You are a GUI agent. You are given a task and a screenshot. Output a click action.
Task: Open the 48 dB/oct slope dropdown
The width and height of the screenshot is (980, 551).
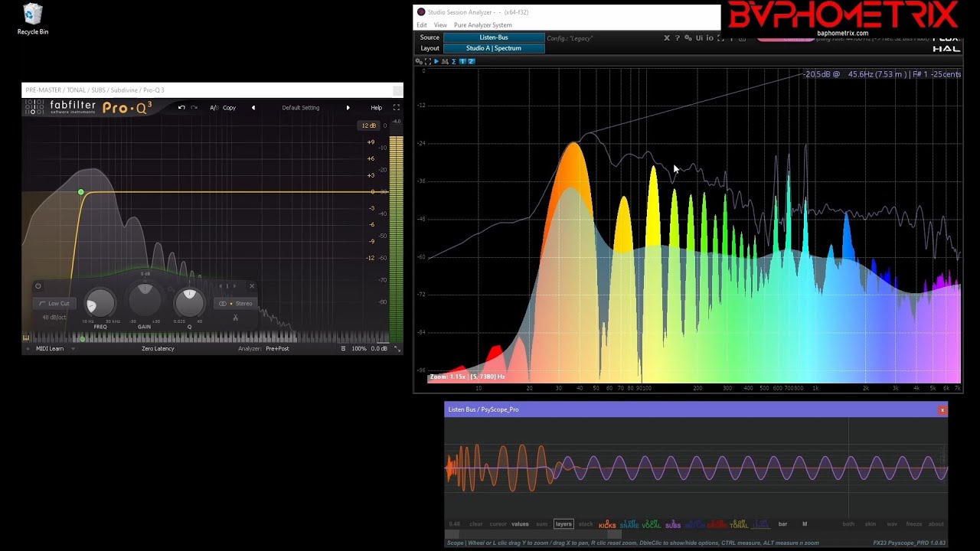point(54,318)
